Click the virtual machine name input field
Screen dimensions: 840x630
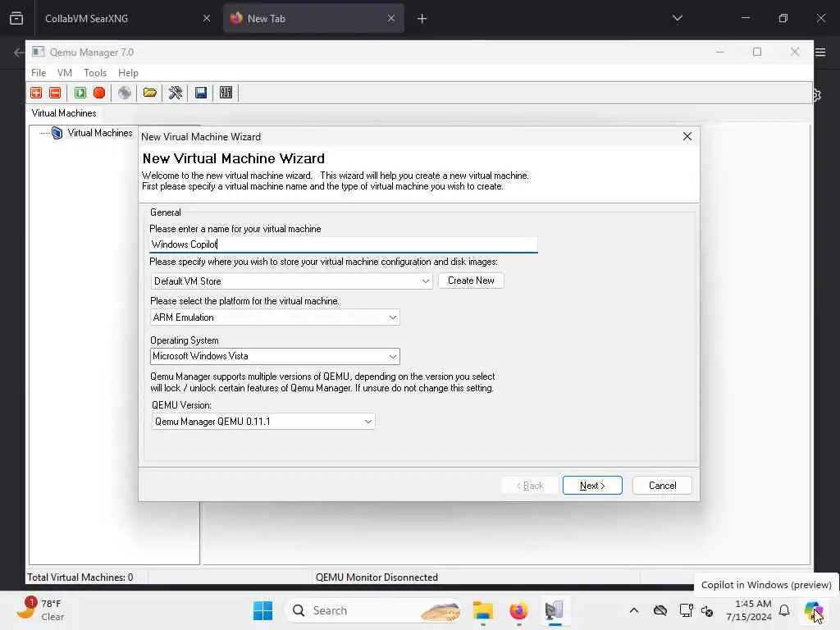click(x=344, y=244)
